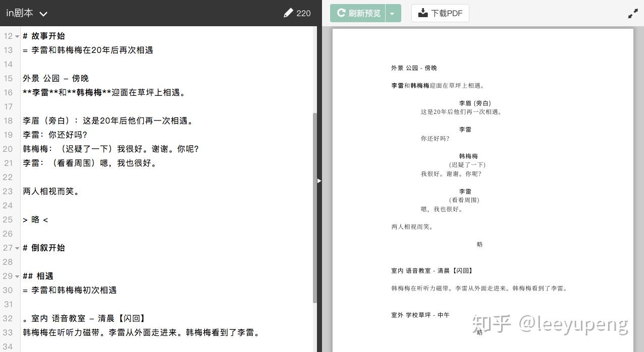The width and height of the screenshot is (644, 352).
Task: Click the dropdown arrow next to 刷新预览
Action: (392, 13)
